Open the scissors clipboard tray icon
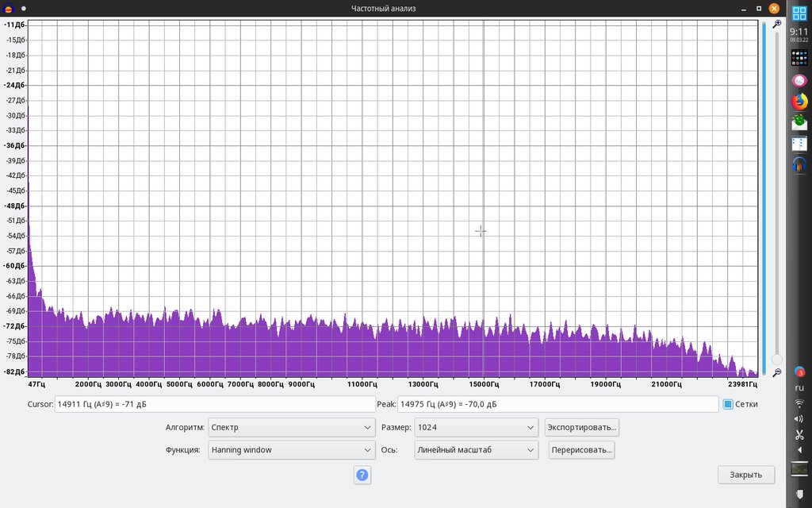812x508 pixels. 799,434
